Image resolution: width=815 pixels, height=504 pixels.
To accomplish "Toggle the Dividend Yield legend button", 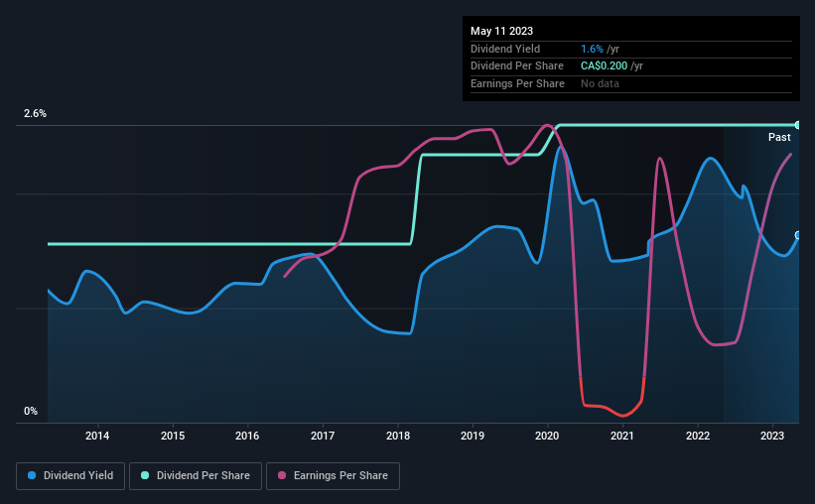I will click(70, 476).
